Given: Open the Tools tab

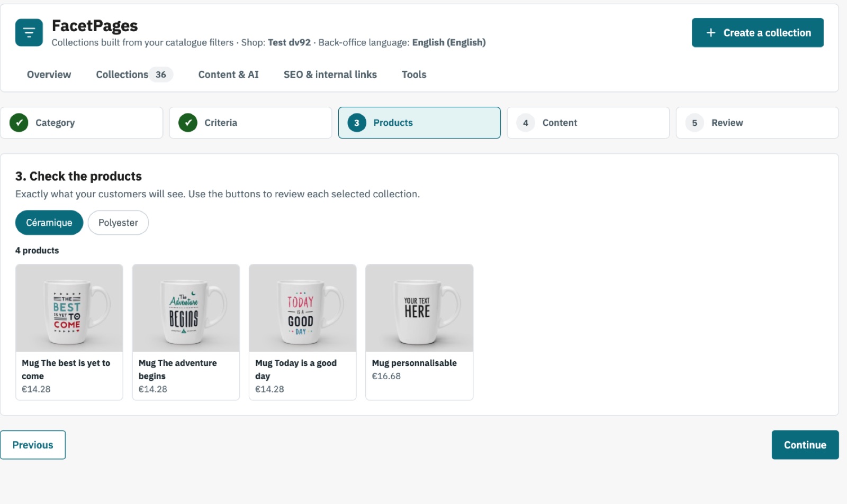Looking at the screenshot, I should (x=414, y=75).
